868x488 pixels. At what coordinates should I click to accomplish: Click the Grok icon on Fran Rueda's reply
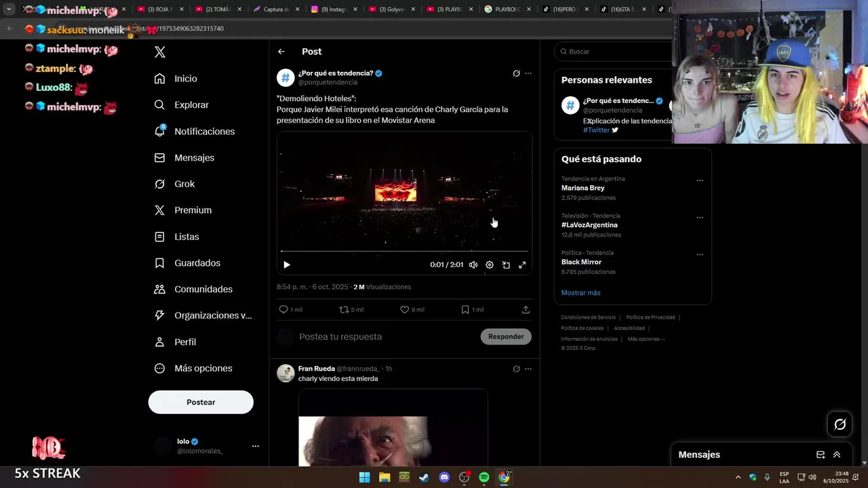tap(516, 369)
